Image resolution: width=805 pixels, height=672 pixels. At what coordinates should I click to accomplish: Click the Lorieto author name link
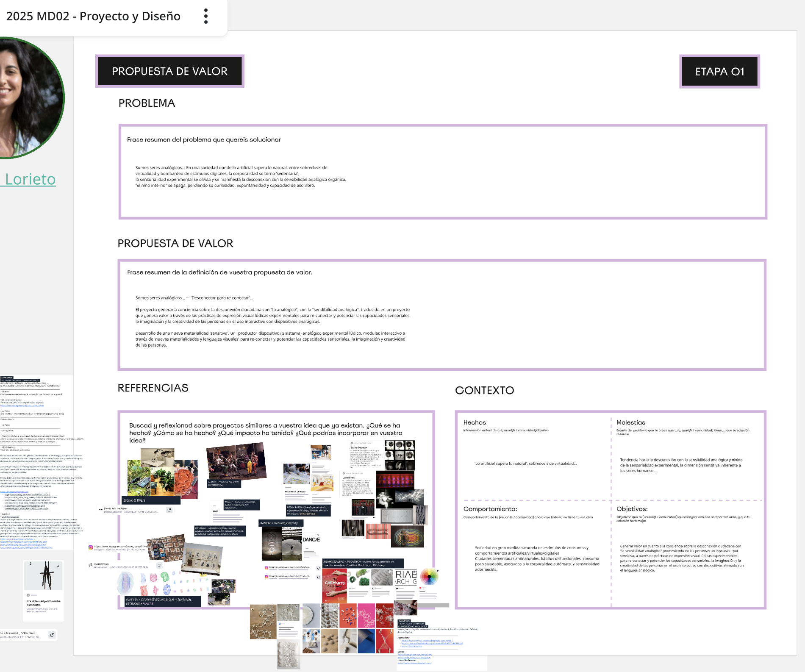pos(30,179)
